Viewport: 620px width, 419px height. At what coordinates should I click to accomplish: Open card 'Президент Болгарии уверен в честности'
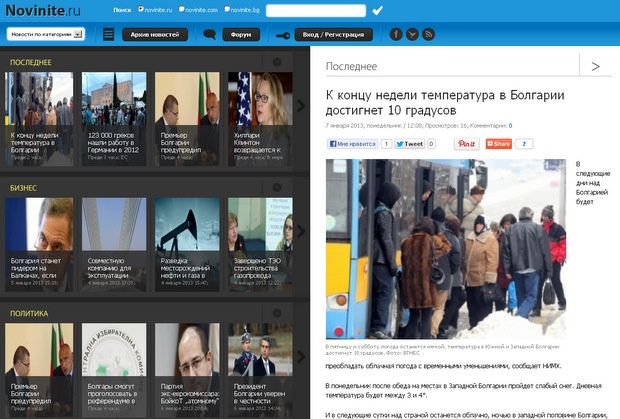260,370
